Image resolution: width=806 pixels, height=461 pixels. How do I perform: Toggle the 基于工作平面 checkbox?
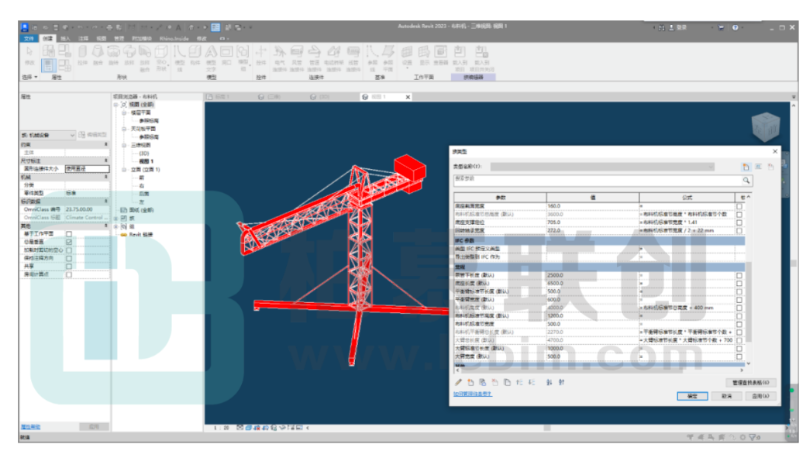[x=69, y=234]
